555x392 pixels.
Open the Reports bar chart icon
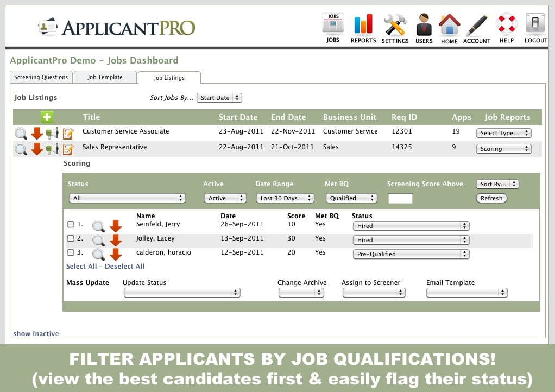point(363,24)
